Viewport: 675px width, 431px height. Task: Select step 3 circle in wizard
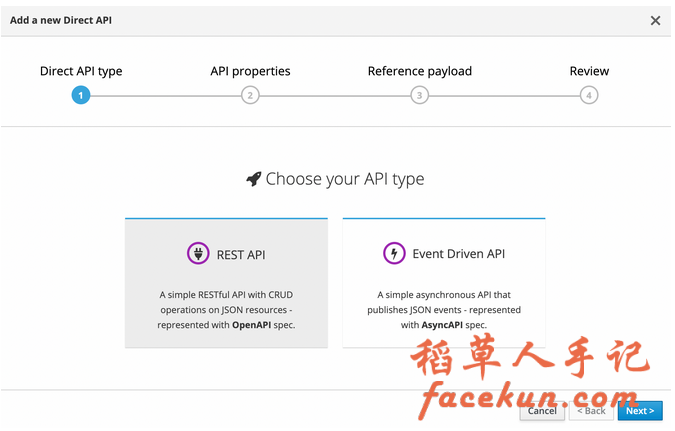(x=419, y=95)
